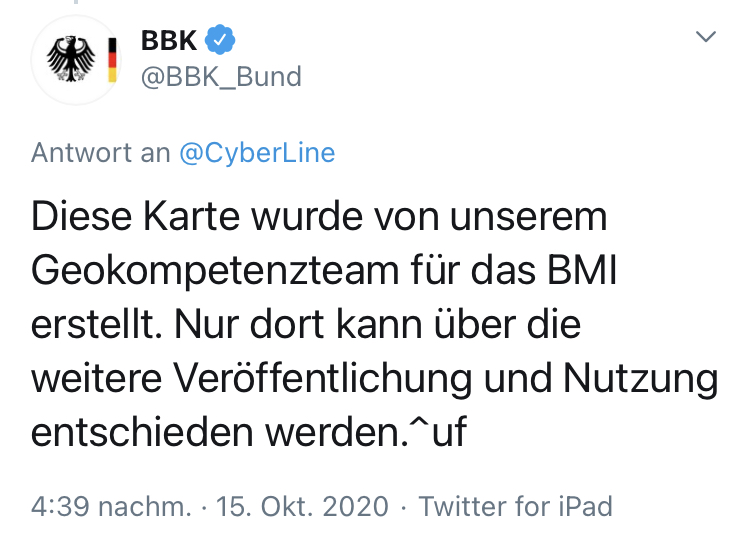This screenshot has height=552, width=750.
Task: Open tweet options chevron menu
Action: [706, 38]
